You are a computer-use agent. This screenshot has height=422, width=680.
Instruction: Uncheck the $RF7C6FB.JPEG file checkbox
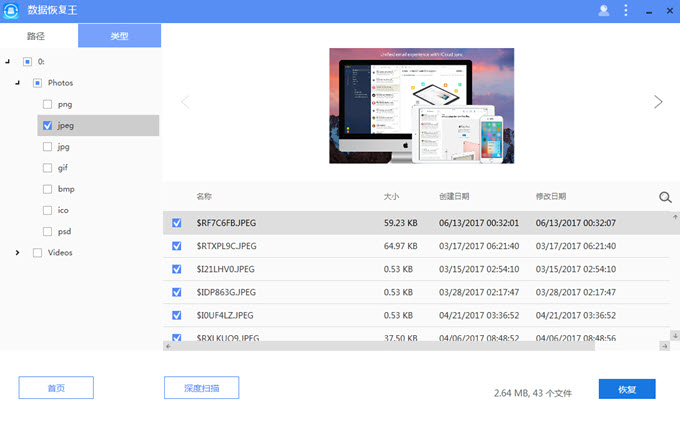pyautogui.click(x=177, y=223)
